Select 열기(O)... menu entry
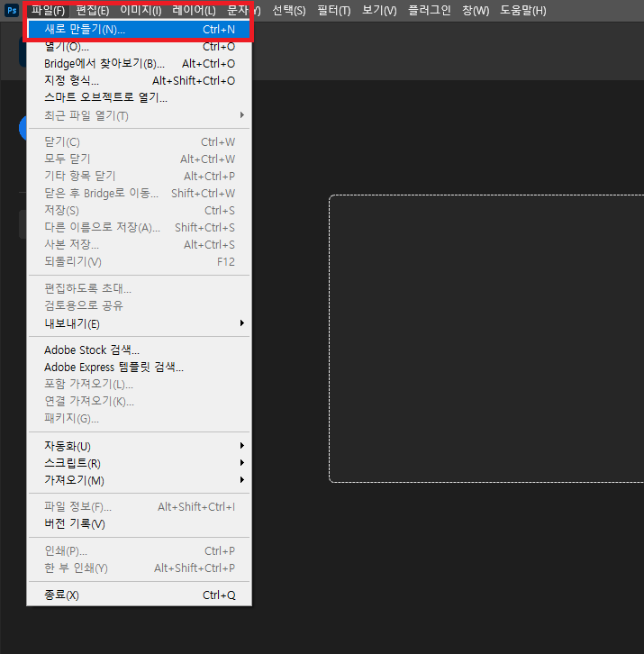This screenshot has width=644, height=654. [x=139, y=47]
